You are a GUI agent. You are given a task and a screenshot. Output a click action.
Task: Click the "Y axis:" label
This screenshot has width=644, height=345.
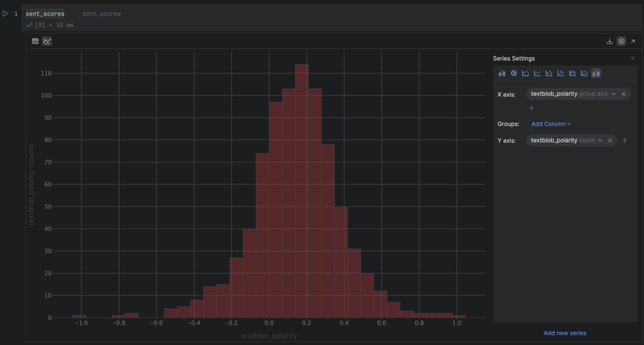tap(506, 140)
